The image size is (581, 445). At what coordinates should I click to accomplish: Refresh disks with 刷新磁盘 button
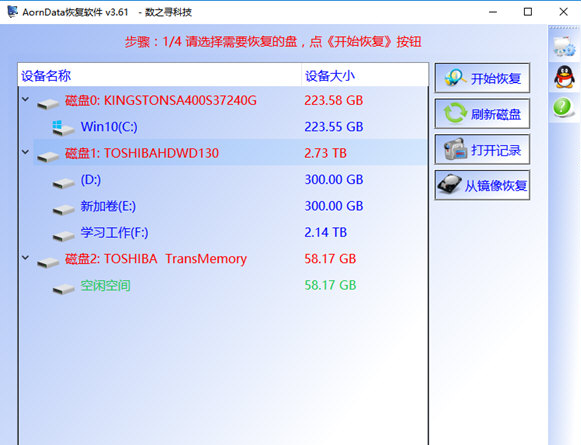pyautogui.click(x=482, y=114)
